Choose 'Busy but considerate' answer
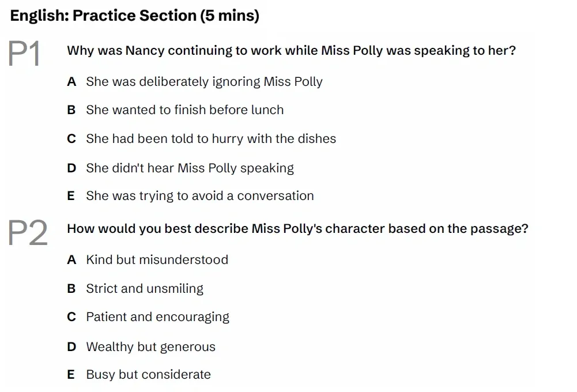This screenshot has height=392, width=577. (x=148, y=375)
